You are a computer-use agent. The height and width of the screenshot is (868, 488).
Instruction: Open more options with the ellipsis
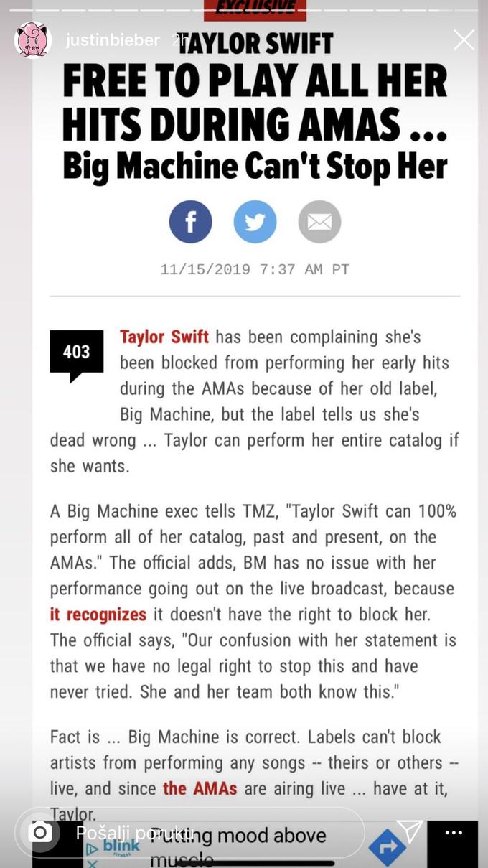click(x=454, y=833)
